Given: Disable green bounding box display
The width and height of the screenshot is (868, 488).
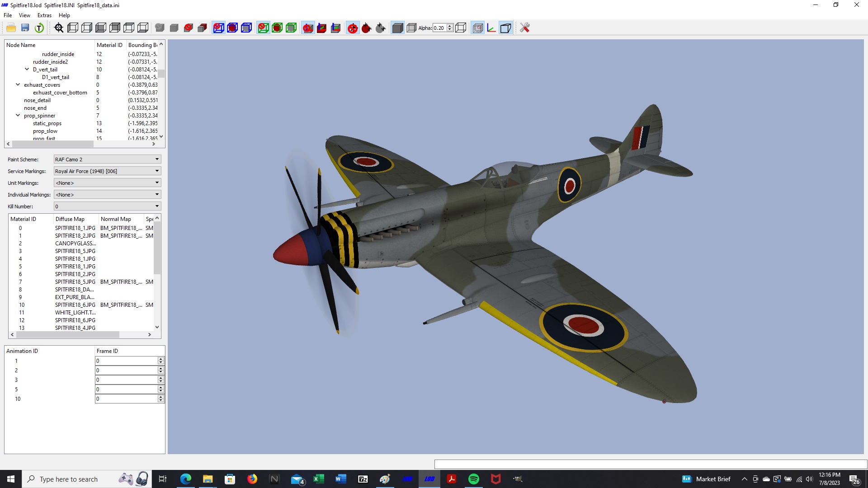Looking at the screenshot, I should click(x=263, y=28).
